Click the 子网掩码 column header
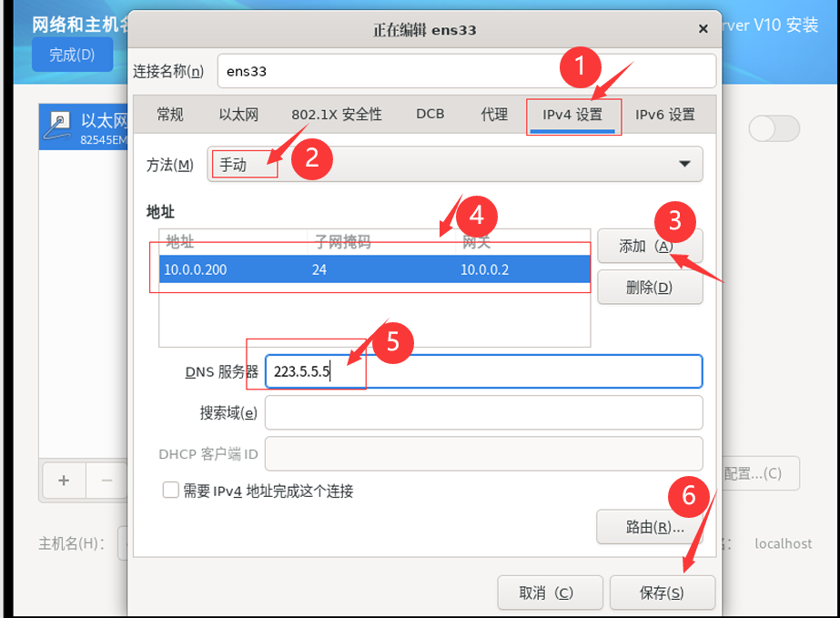Image resolution: width=840 pixels, height=618 pixels. [343, 241]
